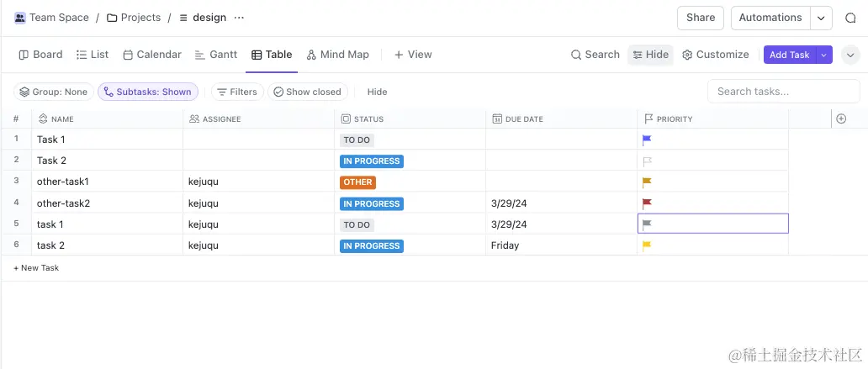
Task: Click the Hide text in filter bar
Action: (377, 92)
